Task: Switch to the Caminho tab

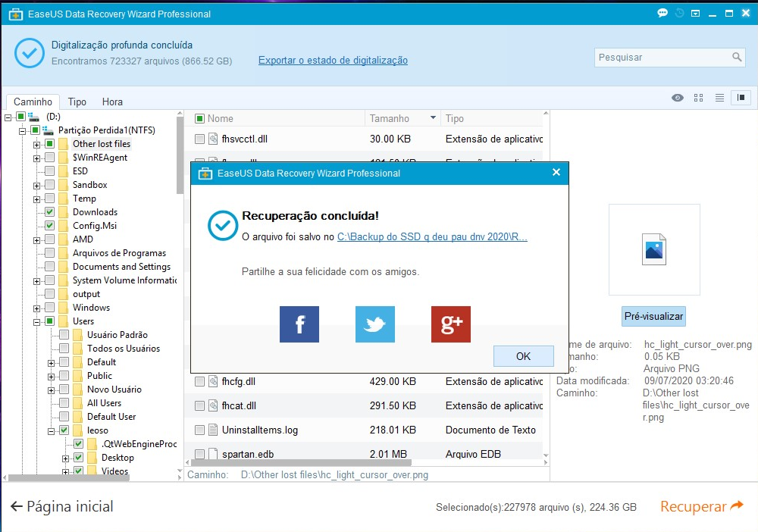Action: (x=33, y=102)
